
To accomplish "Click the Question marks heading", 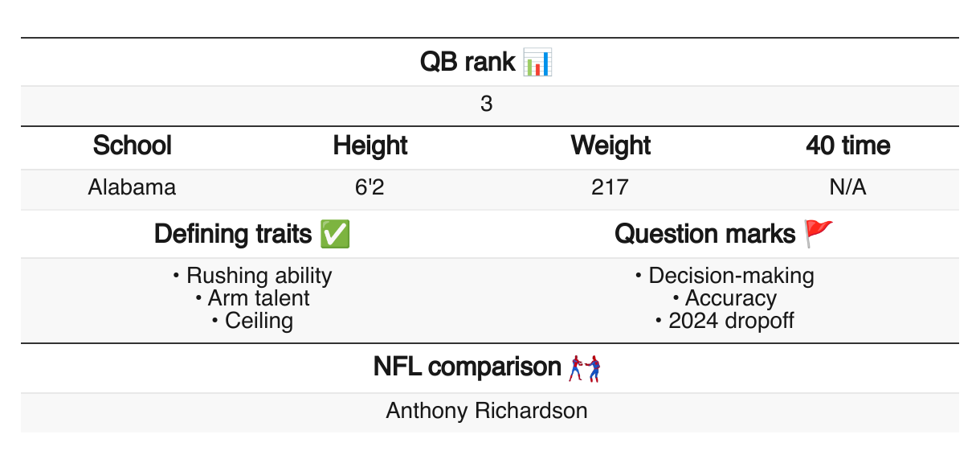I will 704,234.
